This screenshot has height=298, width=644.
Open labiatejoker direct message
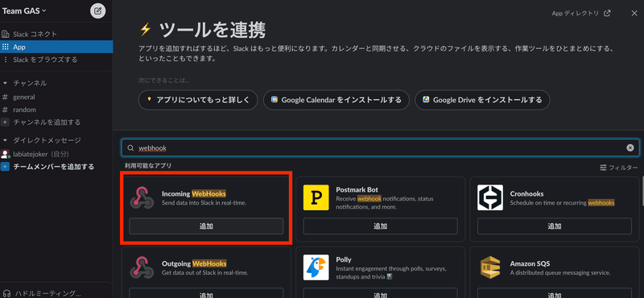point(41,154)
